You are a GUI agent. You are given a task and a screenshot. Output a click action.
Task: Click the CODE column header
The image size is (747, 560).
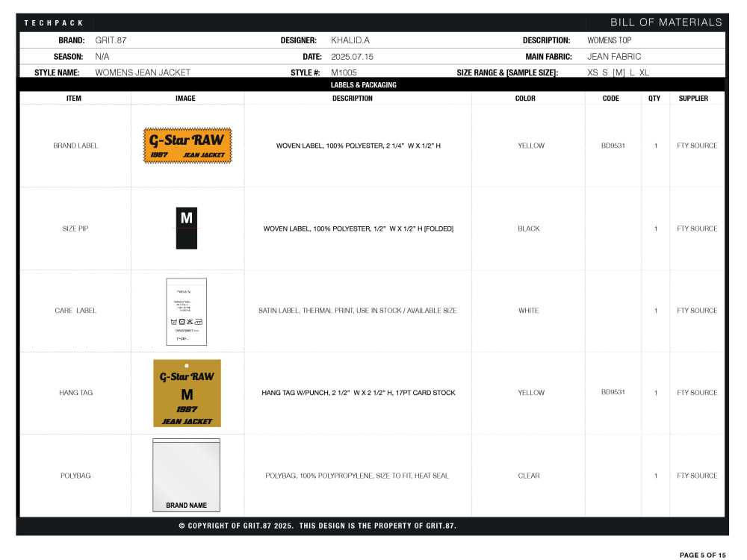(x=611, y=98)
